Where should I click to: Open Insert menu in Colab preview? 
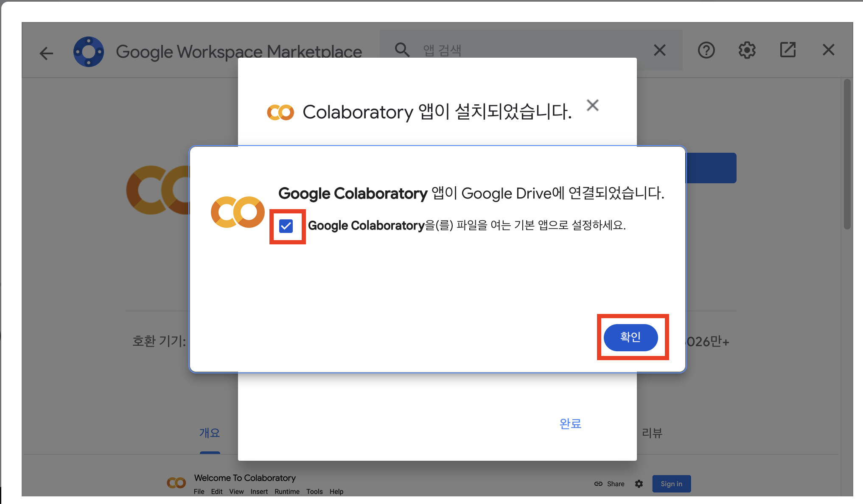(x=259, y=491)
